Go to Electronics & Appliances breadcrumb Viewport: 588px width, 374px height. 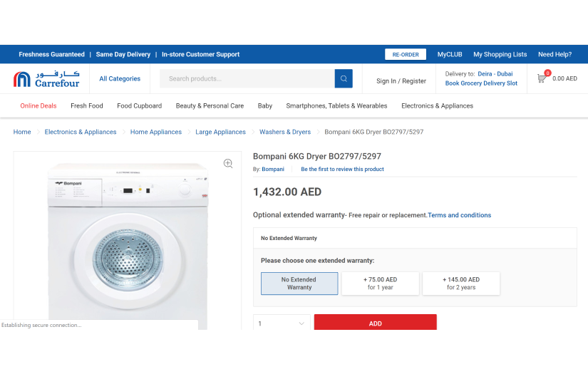(x=81, y=132)
